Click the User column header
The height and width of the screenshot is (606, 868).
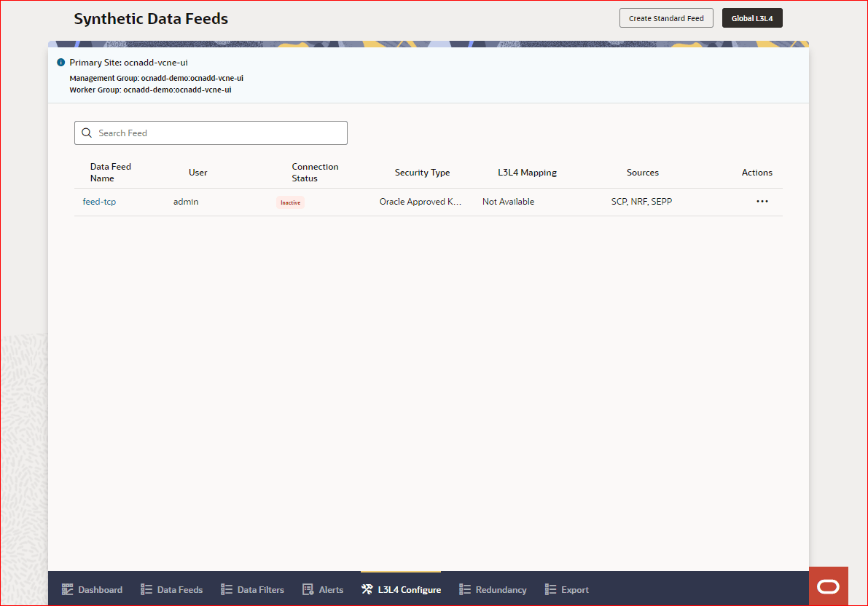[198, 172]
